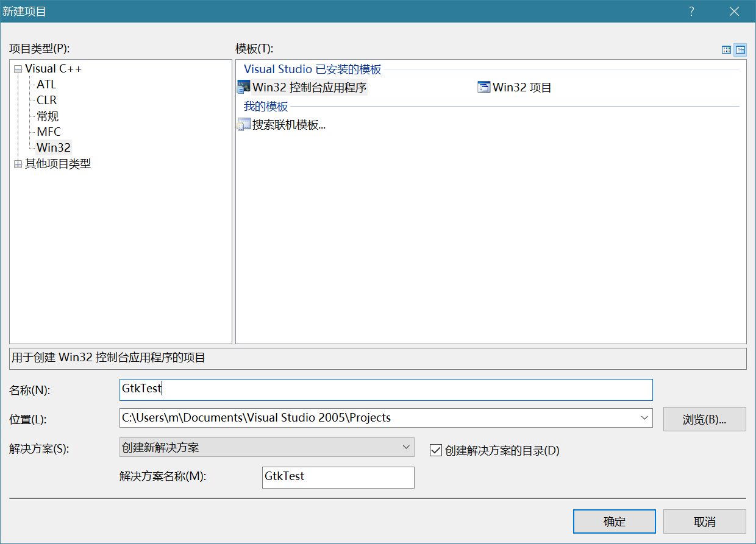Click the help question mark button
The width and height of the screenshot is (756, 544).
[691, 12]
